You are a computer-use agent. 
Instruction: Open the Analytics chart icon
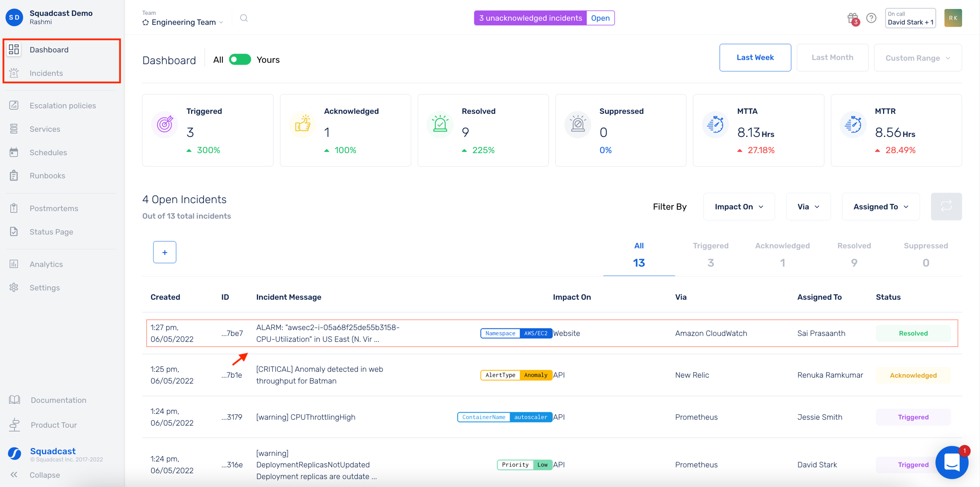coord(14,264)
